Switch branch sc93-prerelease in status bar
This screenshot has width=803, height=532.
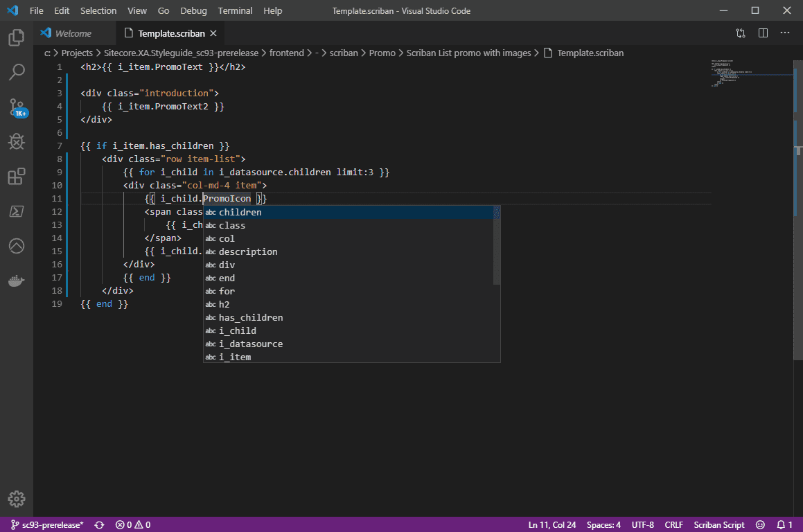pyautogui.click(x=46, y=525)
